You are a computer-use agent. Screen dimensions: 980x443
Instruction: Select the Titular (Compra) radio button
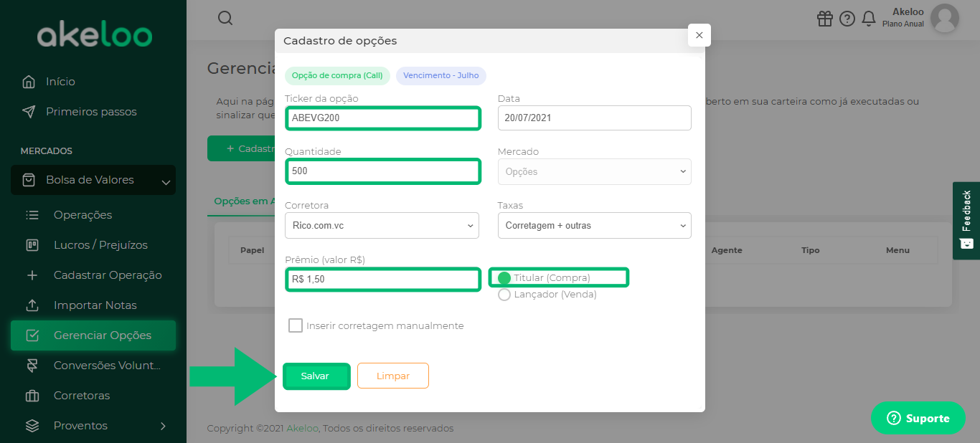pyautogui.click(x=504, y=277)
